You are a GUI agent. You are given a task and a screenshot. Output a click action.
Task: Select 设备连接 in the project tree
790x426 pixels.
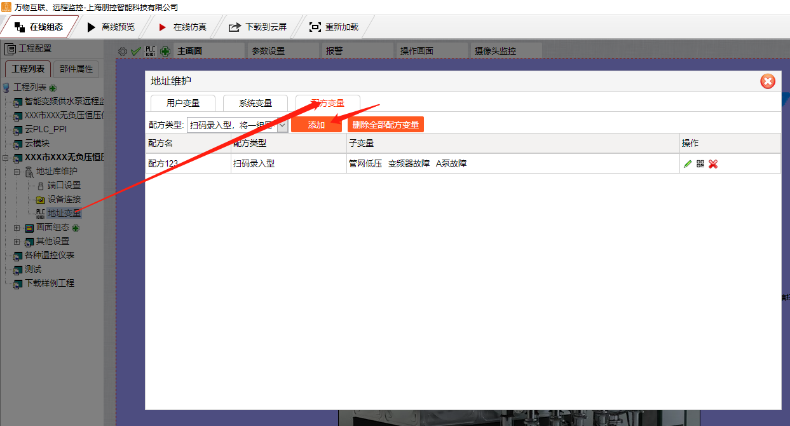coord(65,199)
